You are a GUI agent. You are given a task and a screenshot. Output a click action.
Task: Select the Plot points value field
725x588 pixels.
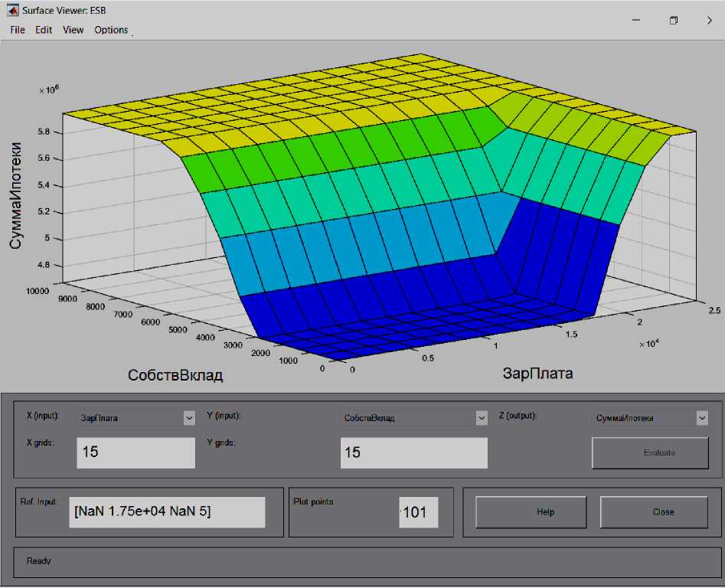tap(418, 512)
